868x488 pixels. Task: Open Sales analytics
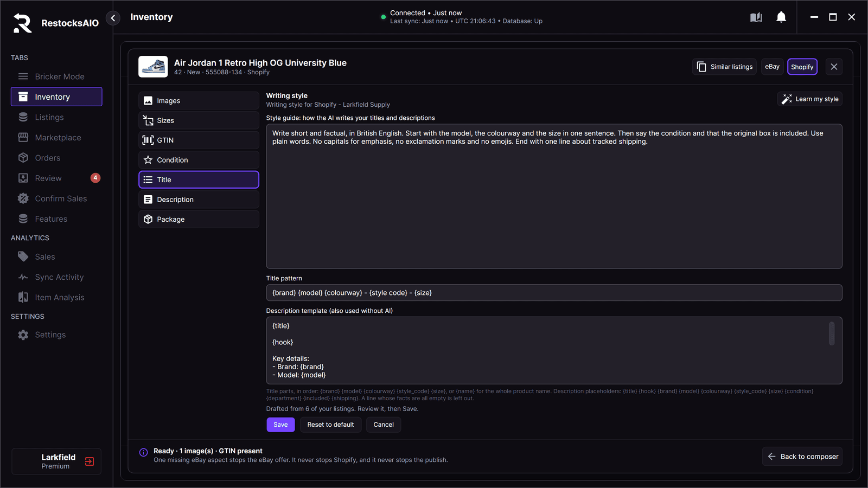click(56, 256)
